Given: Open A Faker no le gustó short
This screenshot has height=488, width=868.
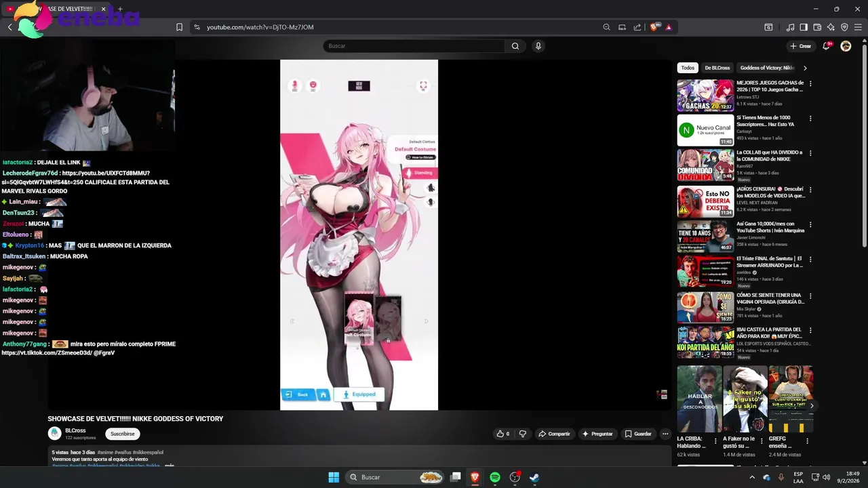Looking at the screenshot, I should click(745, 399).
